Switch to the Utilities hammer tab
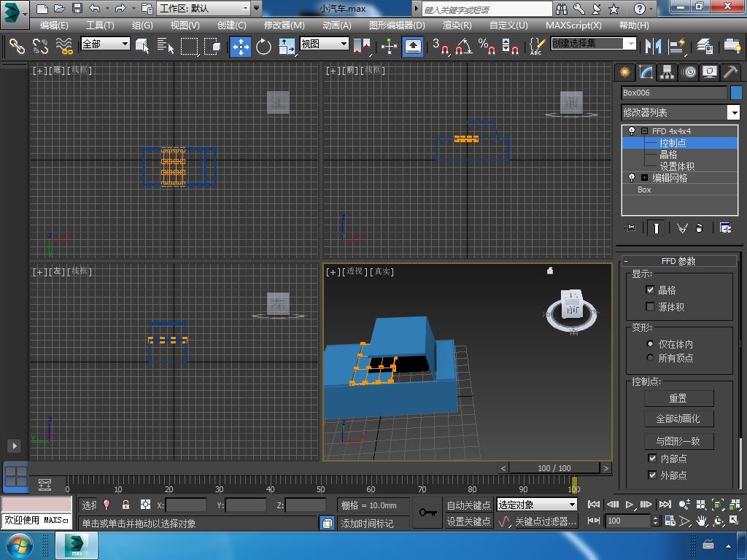The width and height of the screenshot is (747, 560). click(730, 72)
